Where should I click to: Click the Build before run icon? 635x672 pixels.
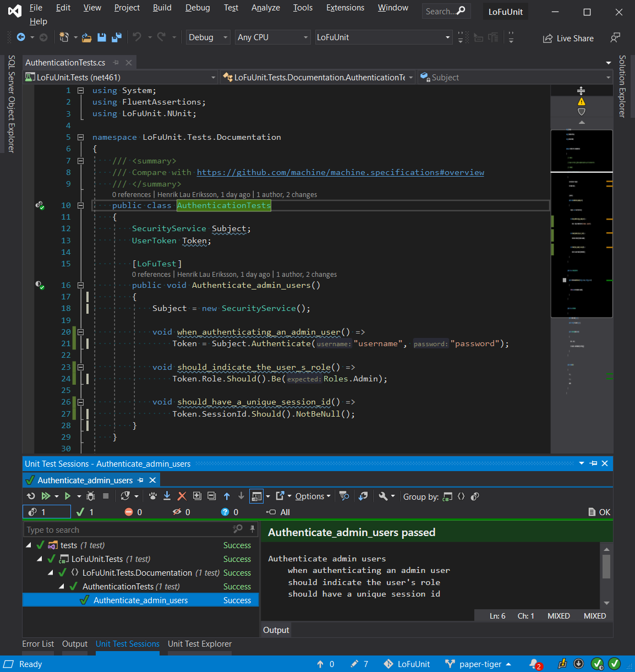(x=363, y=496)
